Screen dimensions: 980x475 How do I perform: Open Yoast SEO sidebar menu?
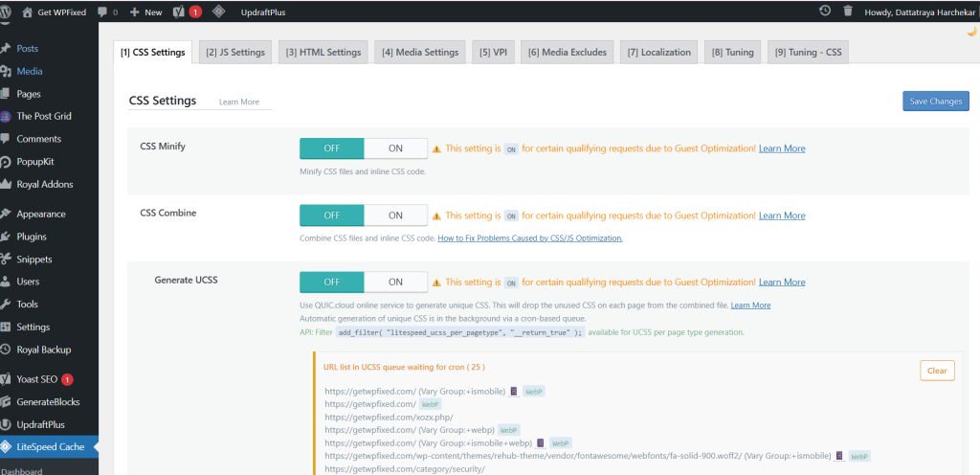click(37, 379)
